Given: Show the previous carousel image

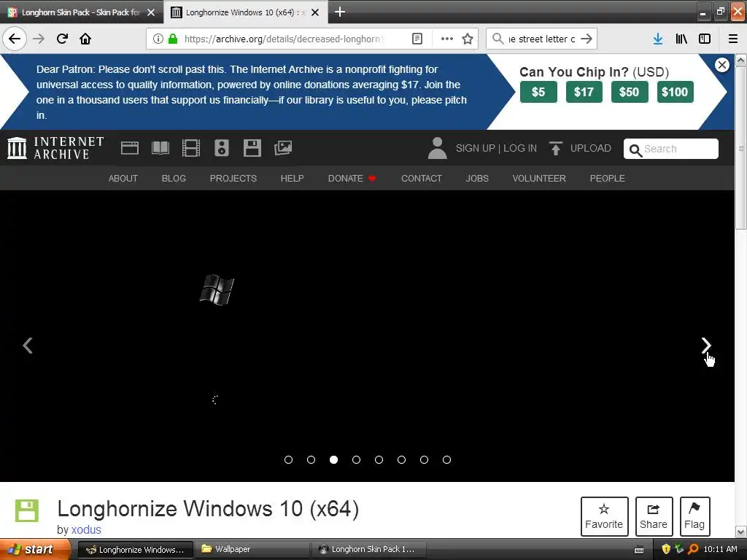Looking at the screenshot, I should point(28,345).
